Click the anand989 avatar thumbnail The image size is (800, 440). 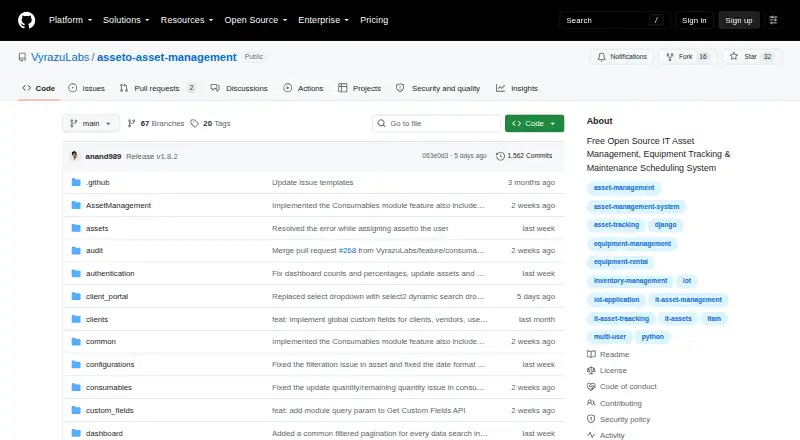click(x=74, y=156)
